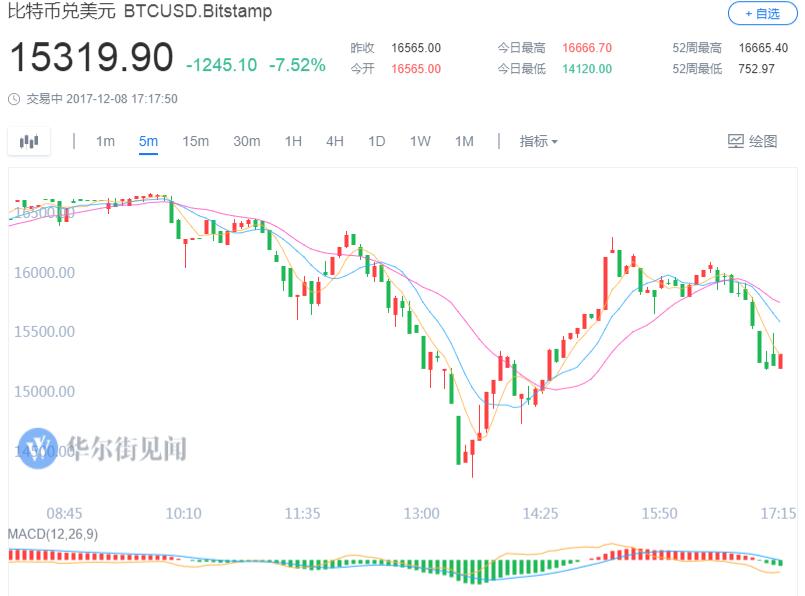
Task: Switch chart to 15m interval
Action: [195, 142]
